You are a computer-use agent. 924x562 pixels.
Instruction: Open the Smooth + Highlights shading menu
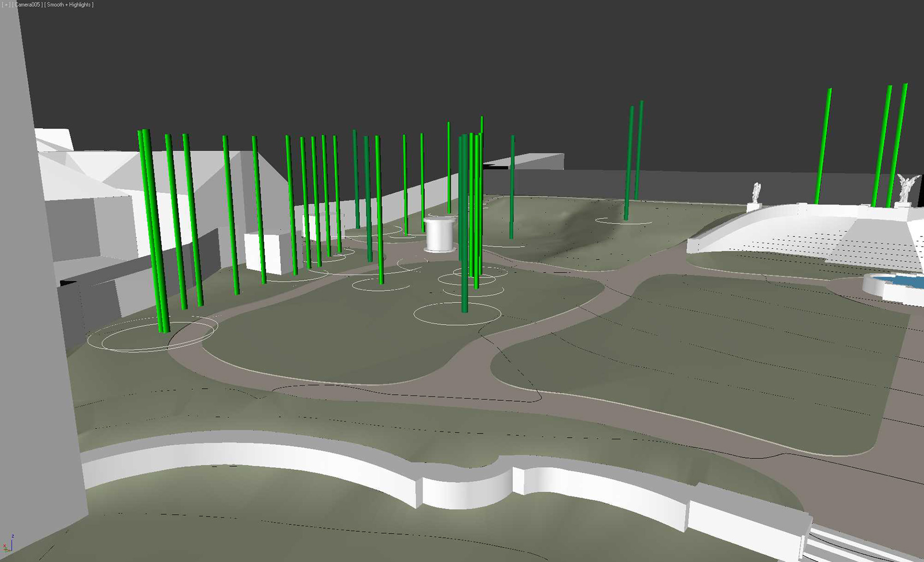coord(69,5)
